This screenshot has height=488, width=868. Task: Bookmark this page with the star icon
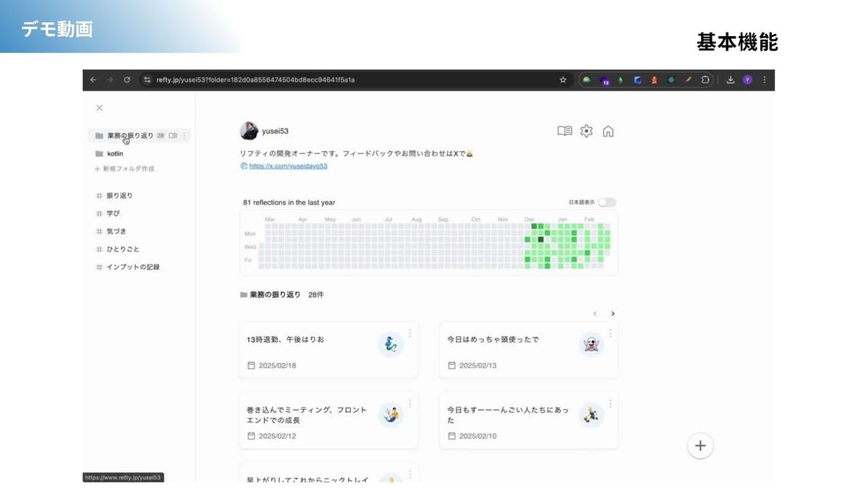point(563,80)
